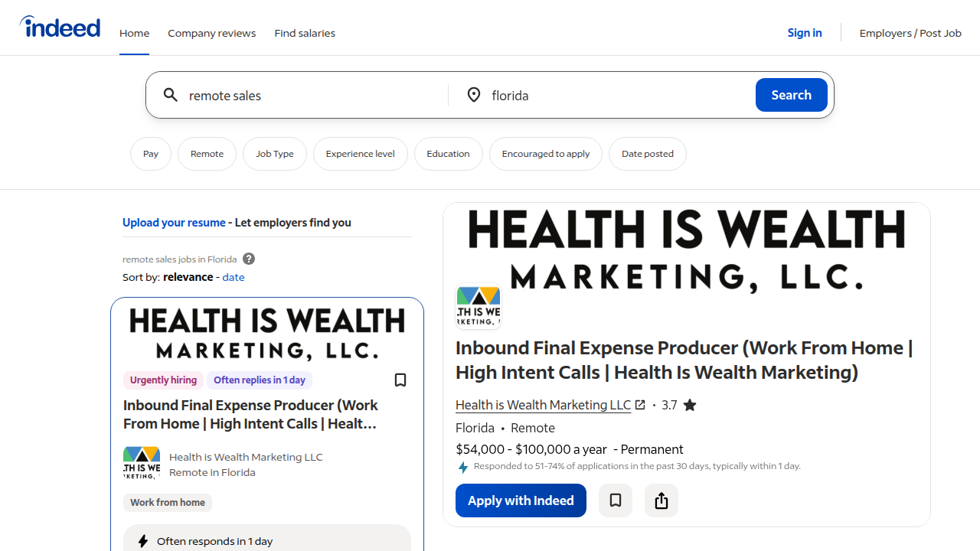Open help icon beside remote sales jobs
The height and width of the screenshot is (551, 980).
click(249, 259)
